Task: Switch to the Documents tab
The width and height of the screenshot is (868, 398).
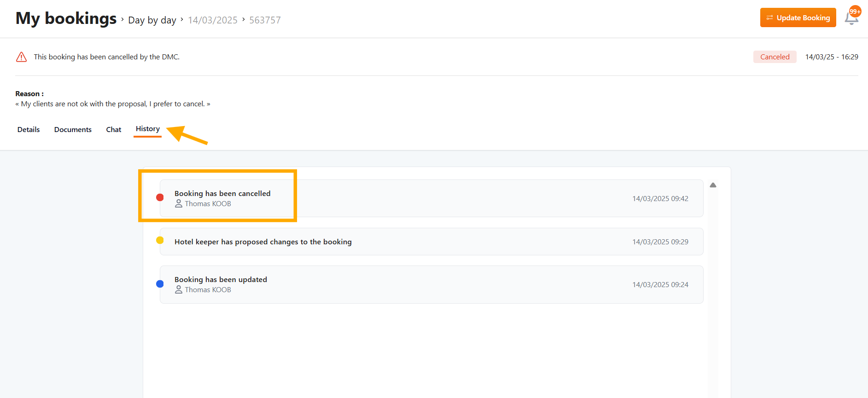Action: click(73, 130)
